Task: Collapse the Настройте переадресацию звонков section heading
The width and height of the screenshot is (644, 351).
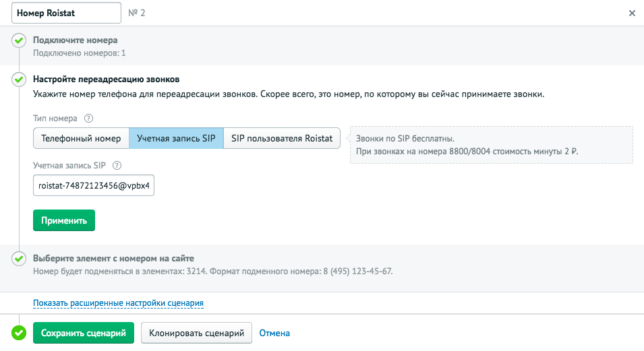Action: (106, 79)
